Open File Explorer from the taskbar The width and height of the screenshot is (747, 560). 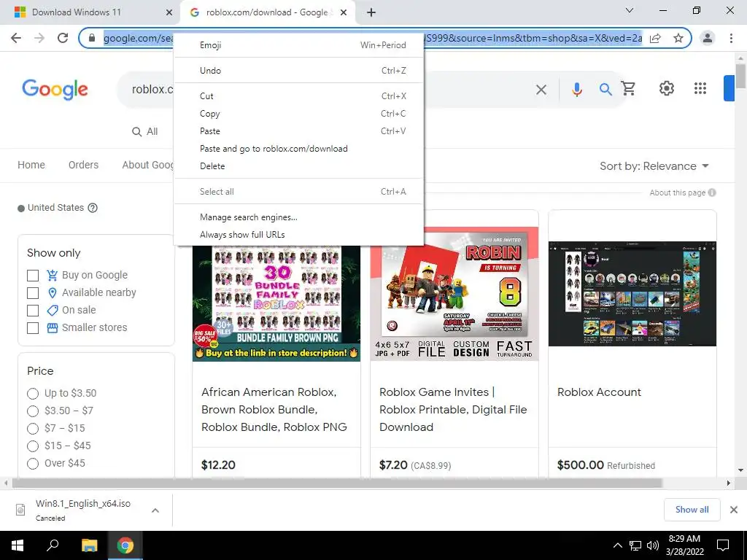89,545
